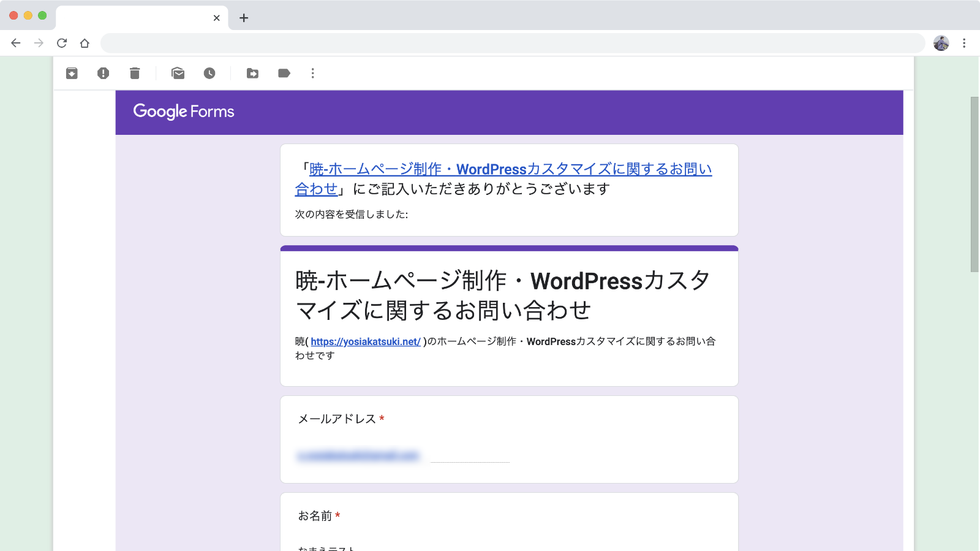
Task: Open the Move to folder icon
Action: coord(252,74)
